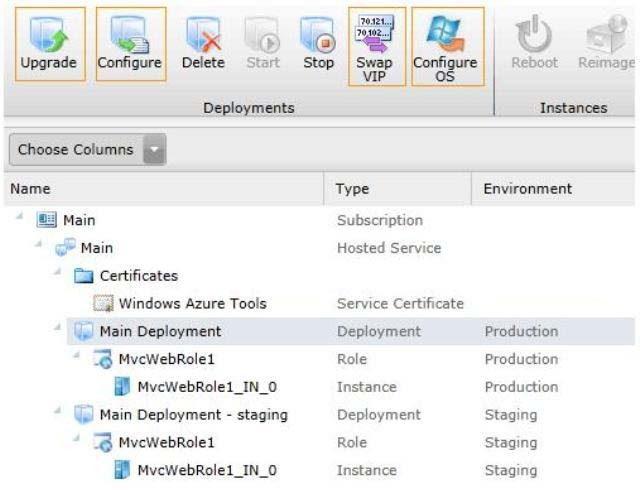The width and height of the screenshot is (640, 490).
Task: Click the Main hosted service icon
Action: pyautogui.click(x=65, y=247)
